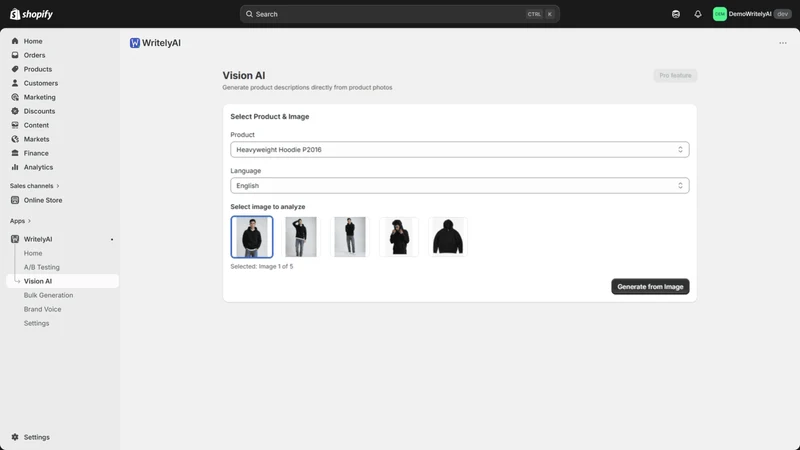The image size is (800, 450).
Task: Open the Home icon in Shopify sidebar
Action: pos(15,41)
